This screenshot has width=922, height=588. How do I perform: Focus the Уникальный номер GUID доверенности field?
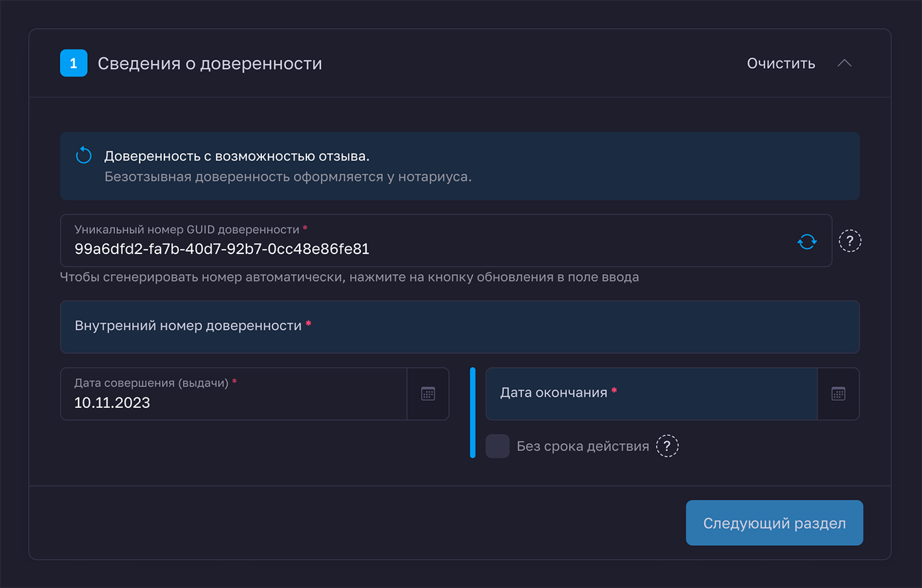(x=446, y=240)
